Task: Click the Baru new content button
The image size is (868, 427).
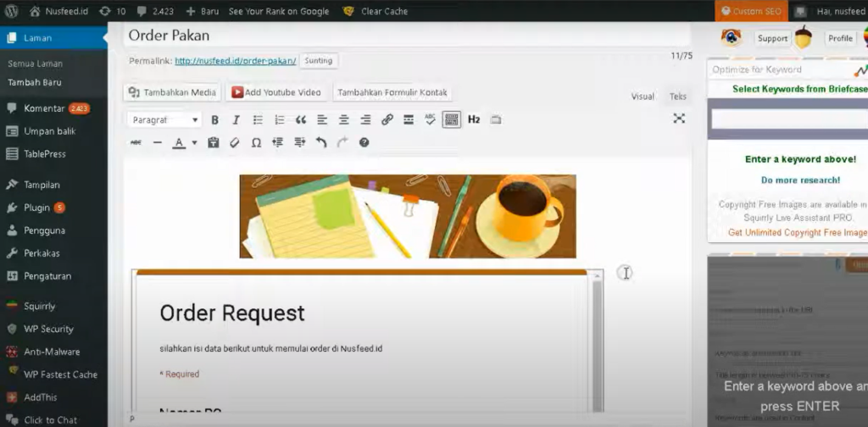Action: (x=203, y=10)
